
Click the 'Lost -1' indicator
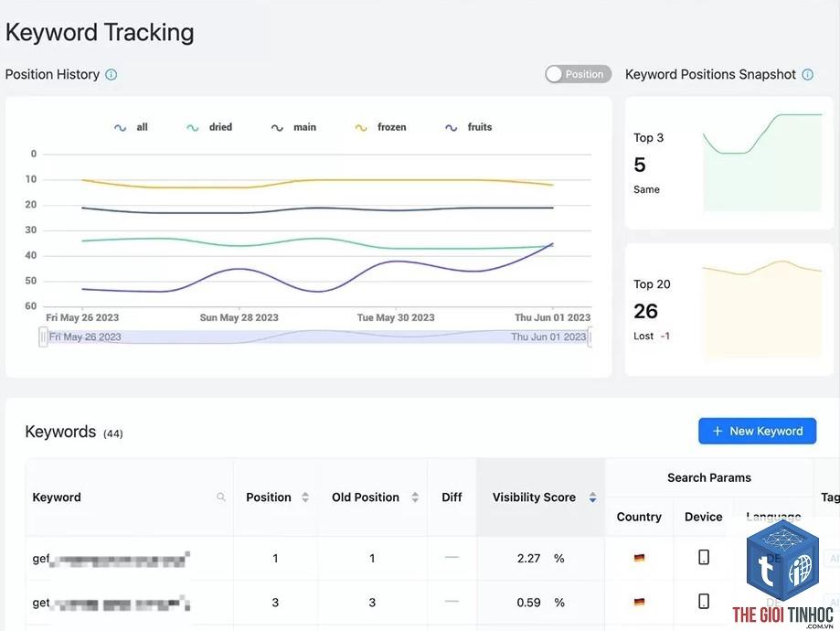tap(652, 337)
